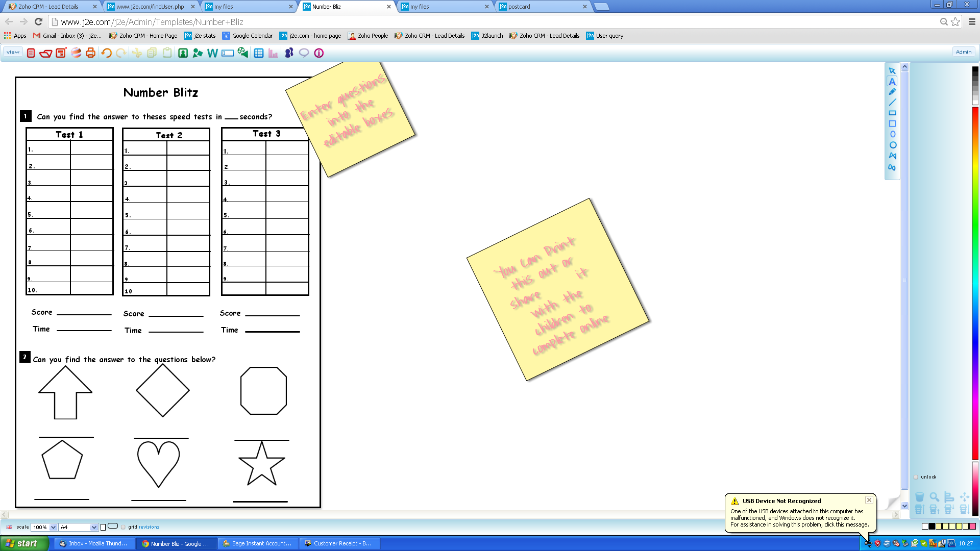Click the Admin button

click(963, 52)
